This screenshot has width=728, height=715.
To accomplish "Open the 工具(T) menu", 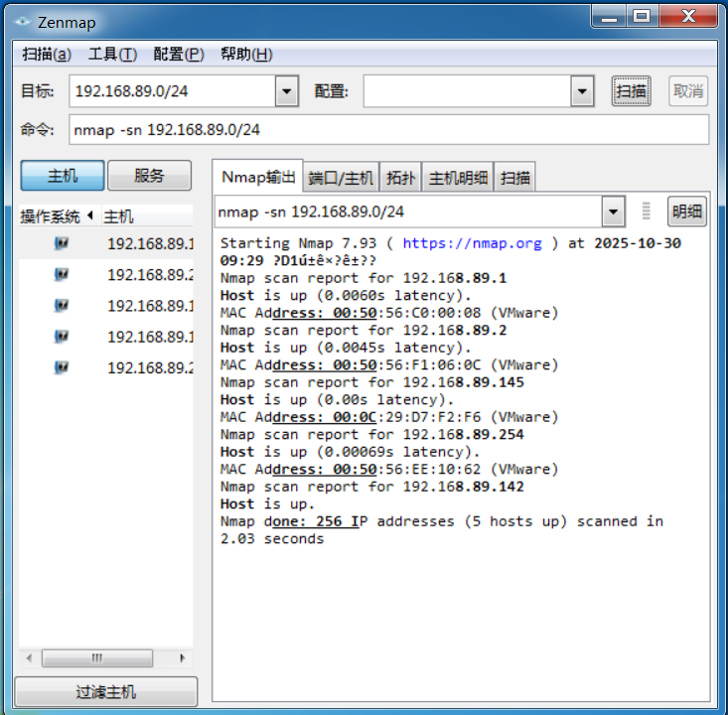I will tap(113, 54).
